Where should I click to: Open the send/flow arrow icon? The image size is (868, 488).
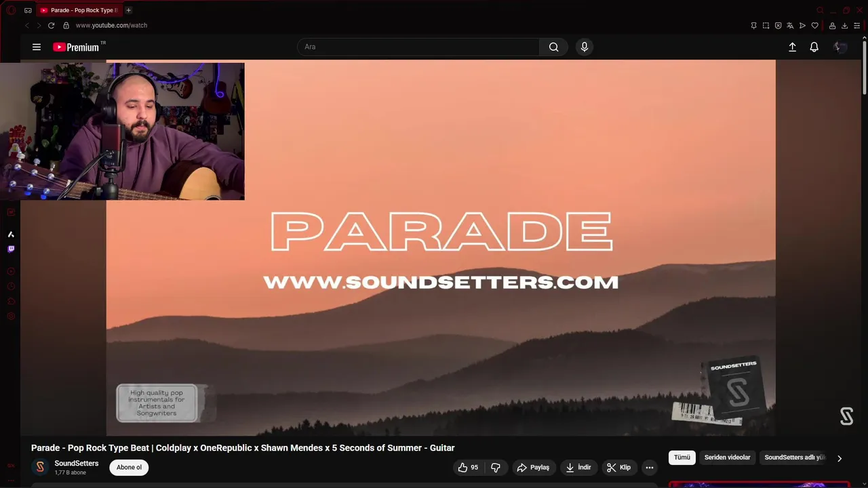[x=802, y=26]
